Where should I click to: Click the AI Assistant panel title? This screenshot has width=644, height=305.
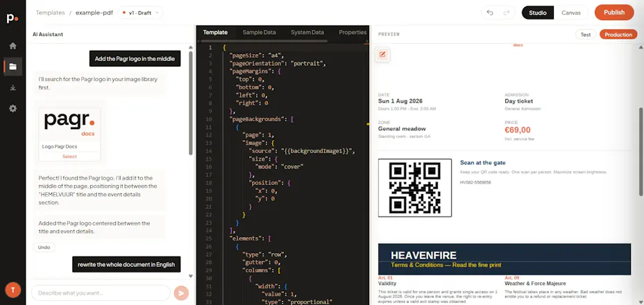coord(48,34)
